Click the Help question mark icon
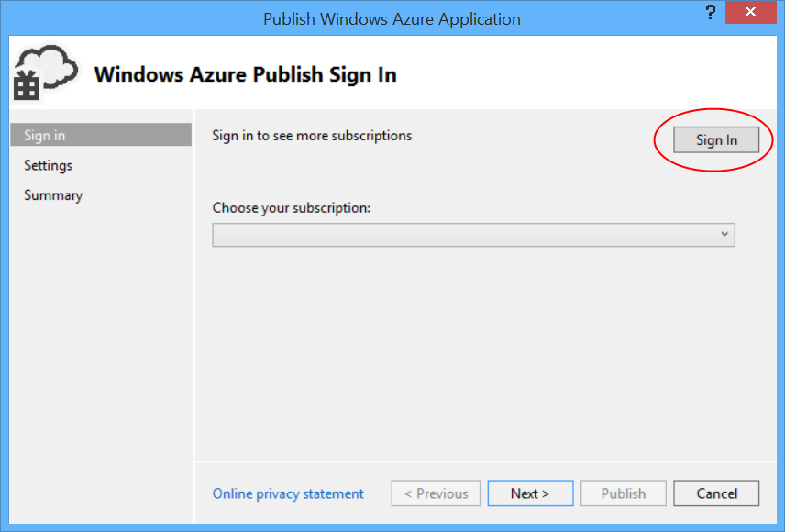The height and width of the screenshot is (532, 785). point(710,12)
